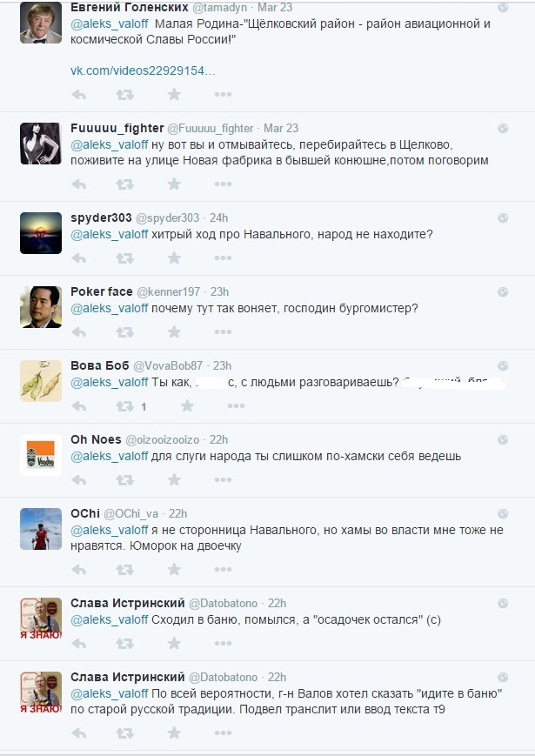Favorite the Oh Noes tweet
Screen dimensions: 535x756
pyautogui.click(x=174, y=479)
